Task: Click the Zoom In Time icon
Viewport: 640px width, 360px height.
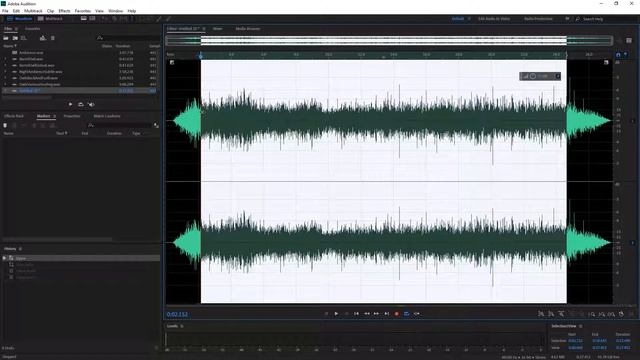Action: click(561, 314)
